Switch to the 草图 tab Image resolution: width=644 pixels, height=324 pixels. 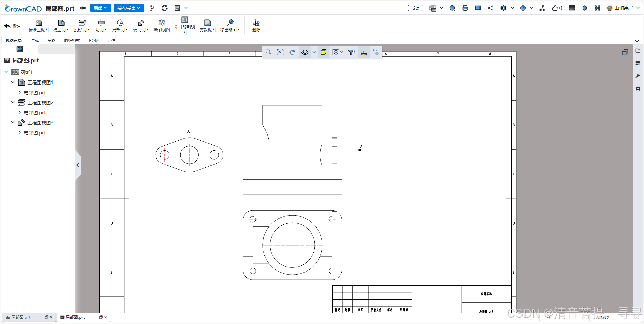[51, 40]
